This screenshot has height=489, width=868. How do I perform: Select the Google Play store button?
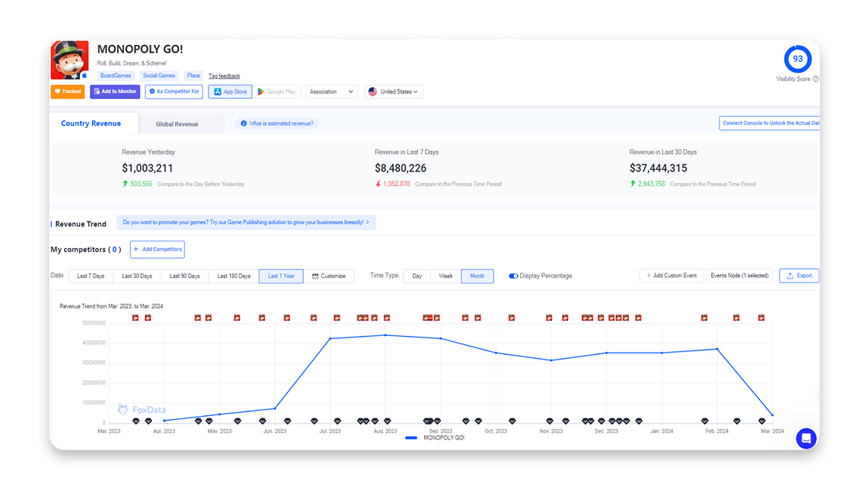pos(276,91)
